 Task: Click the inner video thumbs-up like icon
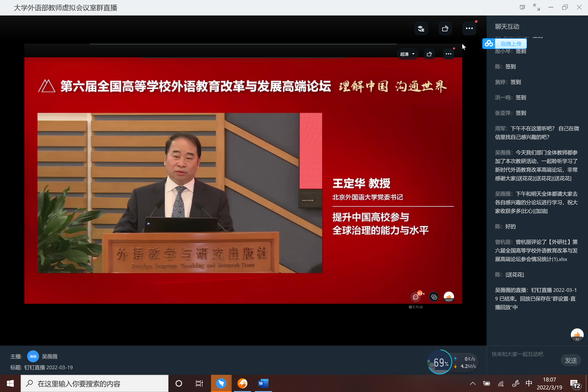coord(449,297)
